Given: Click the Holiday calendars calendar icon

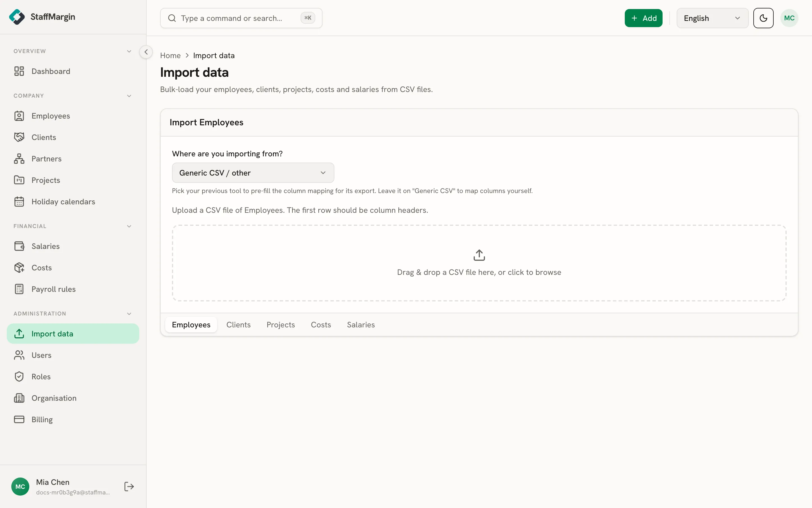Looking at the screenshot, I should point(19,202).
